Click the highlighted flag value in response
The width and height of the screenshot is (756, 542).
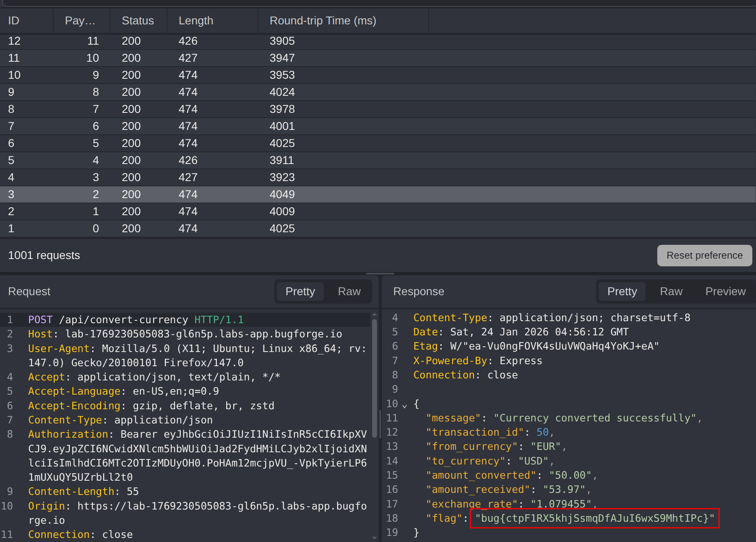pyautogui.click(x=594, y=518)
